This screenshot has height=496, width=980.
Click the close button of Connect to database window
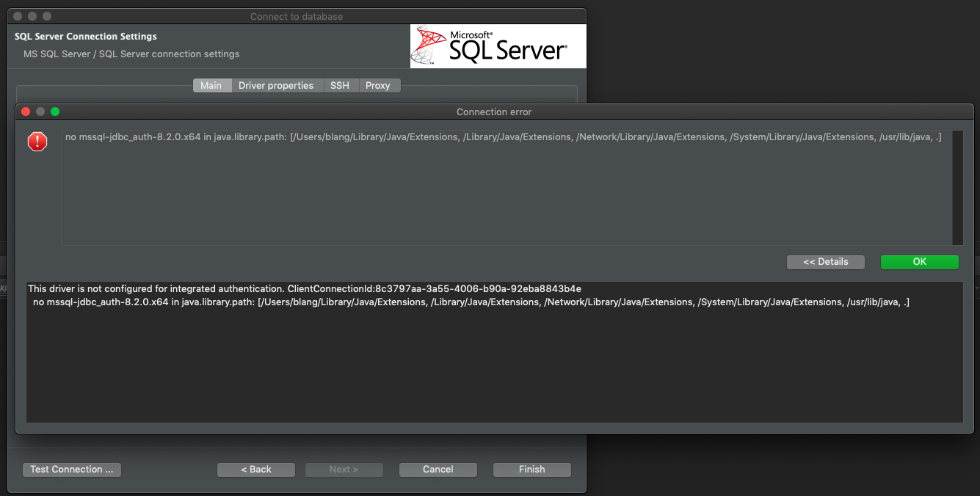(x=16, y=15)
